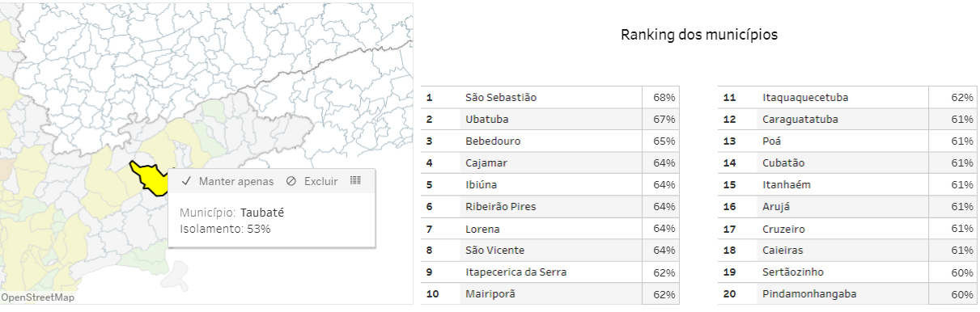
Task: Click Ribeirão Pires in ranking list
Action: click(550, 207)
